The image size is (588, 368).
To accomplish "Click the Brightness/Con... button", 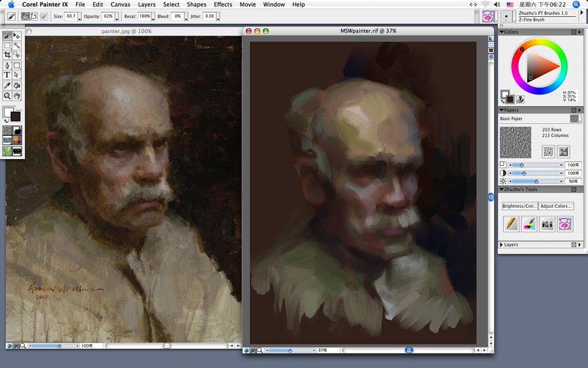I will [x=520, y=206].
